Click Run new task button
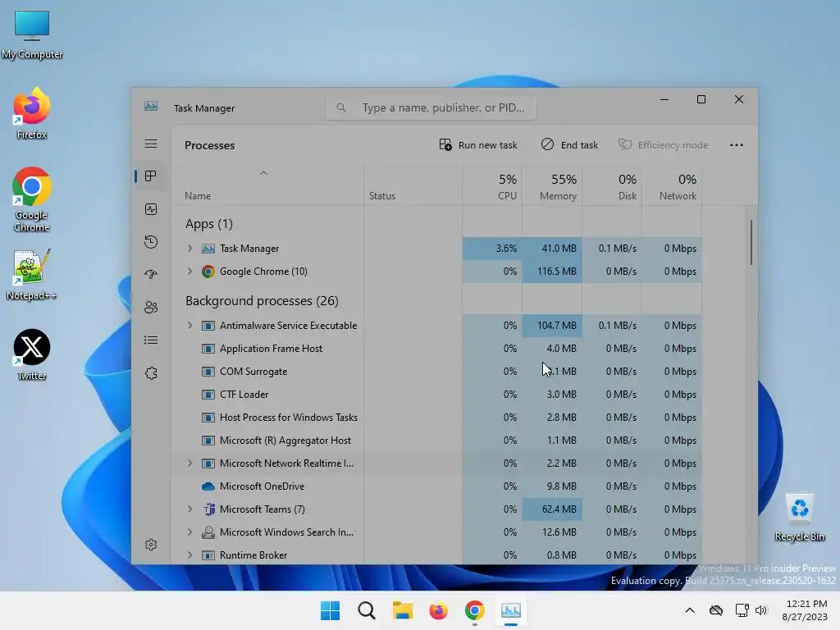 (x=478, y=145)
